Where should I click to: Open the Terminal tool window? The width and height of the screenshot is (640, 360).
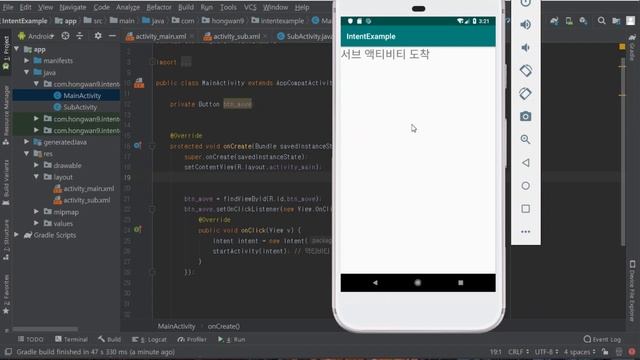(71, 339)
